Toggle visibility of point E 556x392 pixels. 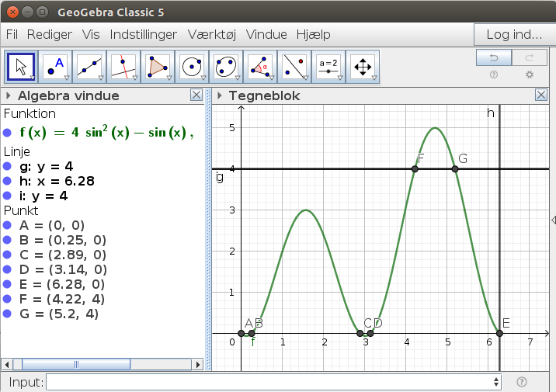7,284
